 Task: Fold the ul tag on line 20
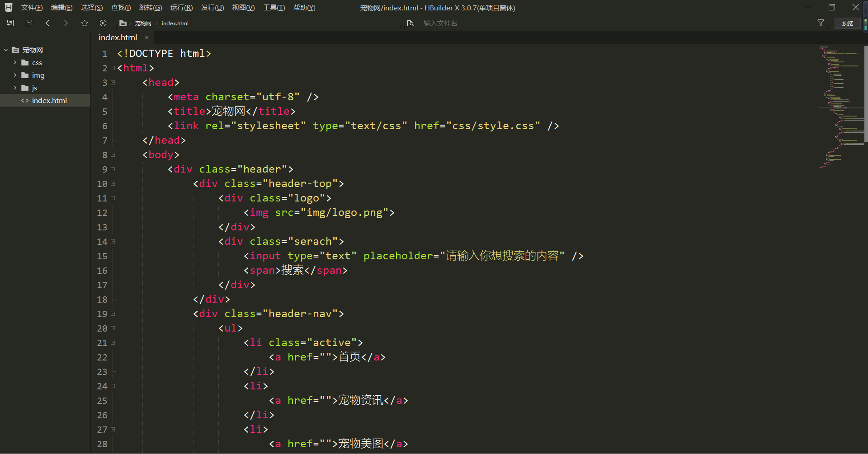pyautogui.click(x=113, y=328)
